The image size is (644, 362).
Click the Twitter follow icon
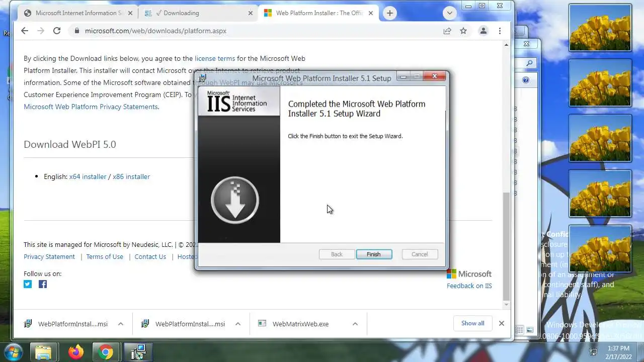[x=28, y=284]
